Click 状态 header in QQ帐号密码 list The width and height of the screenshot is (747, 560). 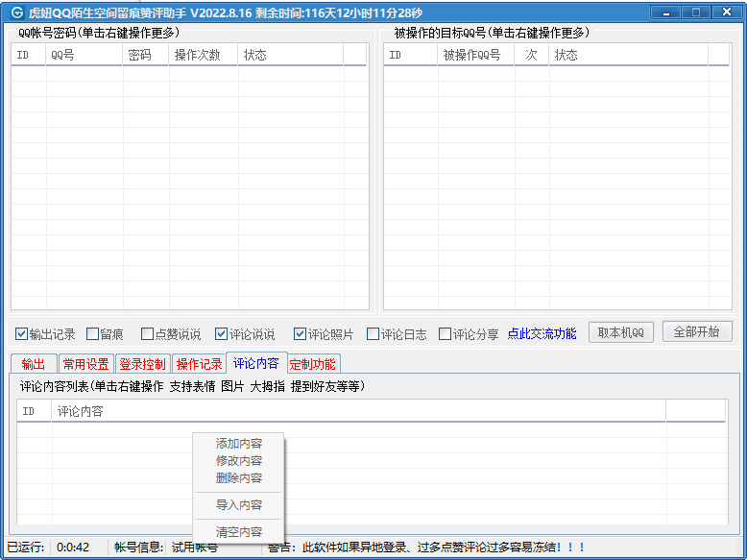(x=291, y=55)
